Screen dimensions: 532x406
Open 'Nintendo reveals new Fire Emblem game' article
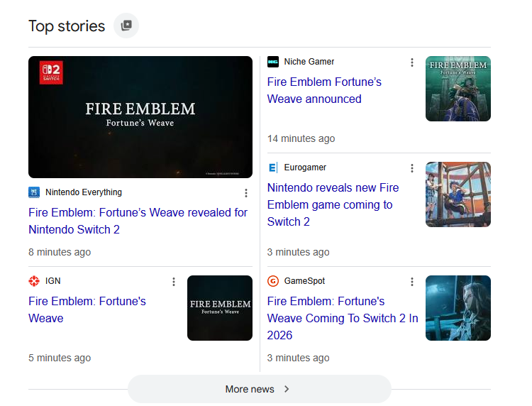click(333, 204)
